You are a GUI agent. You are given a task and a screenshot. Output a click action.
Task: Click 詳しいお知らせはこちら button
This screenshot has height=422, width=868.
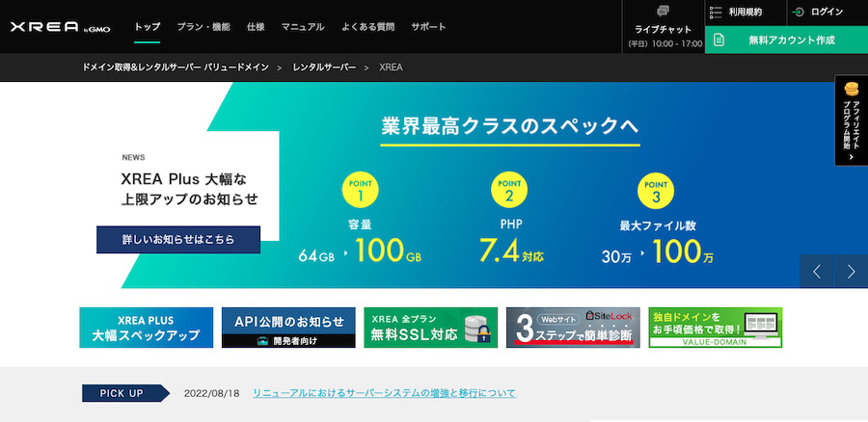(178, 240)
